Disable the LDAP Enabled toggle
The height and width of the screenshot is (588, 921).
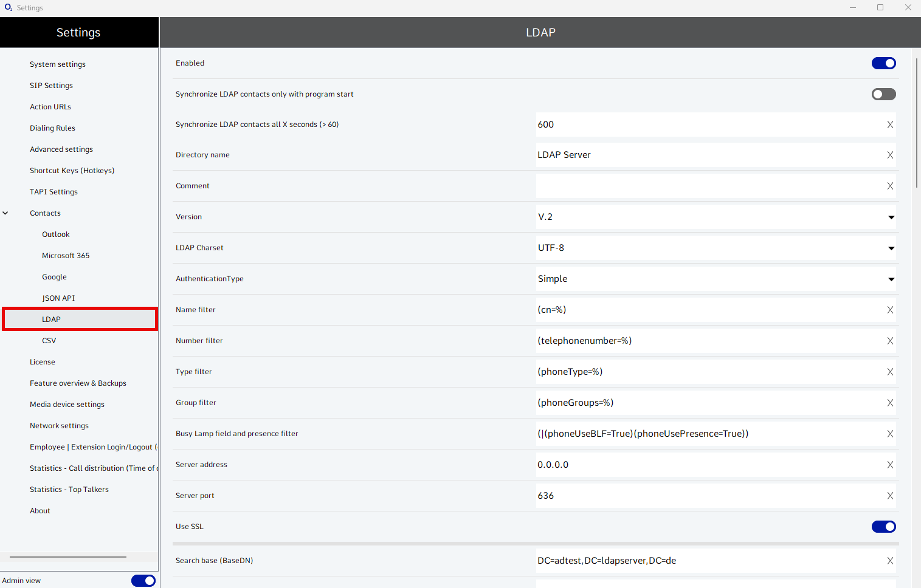click(883, 63)
